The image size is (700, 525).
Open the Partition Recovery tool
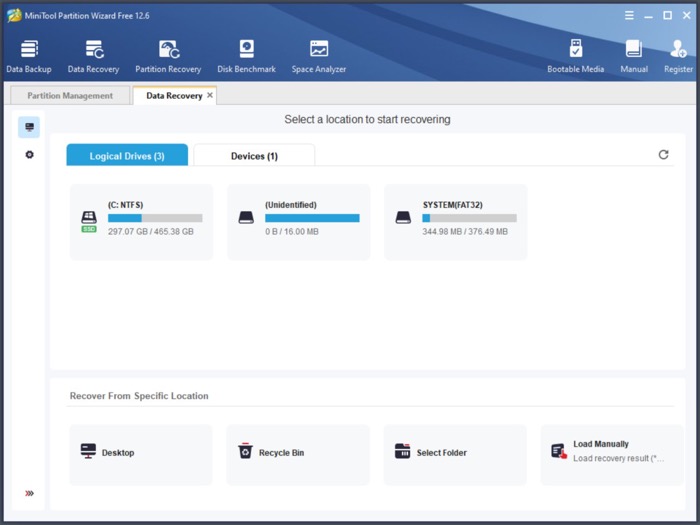[168, 56]
